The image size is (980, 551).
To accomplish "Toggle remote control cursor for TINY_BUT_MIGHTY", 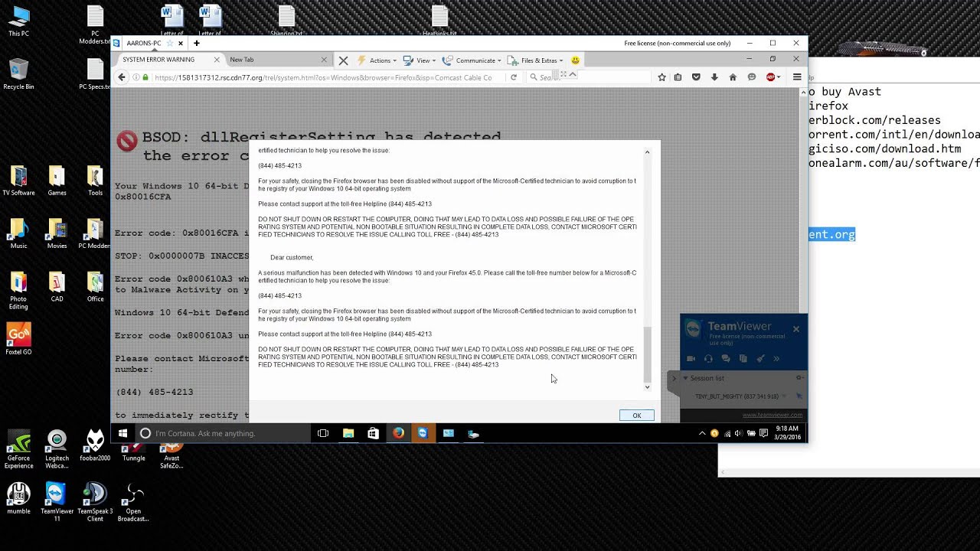I will (x=799, y=396).
